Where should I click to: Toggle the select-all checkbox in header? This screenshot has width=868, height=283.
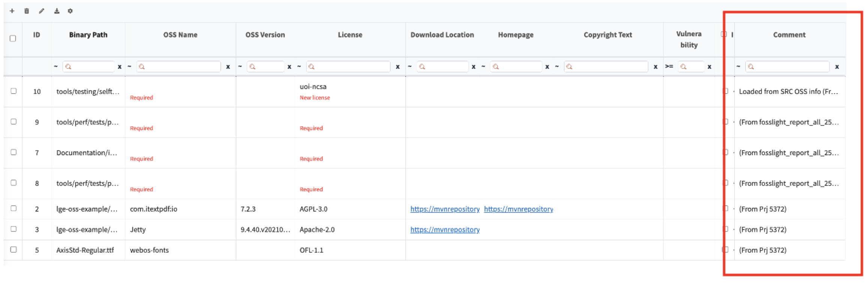13,38
